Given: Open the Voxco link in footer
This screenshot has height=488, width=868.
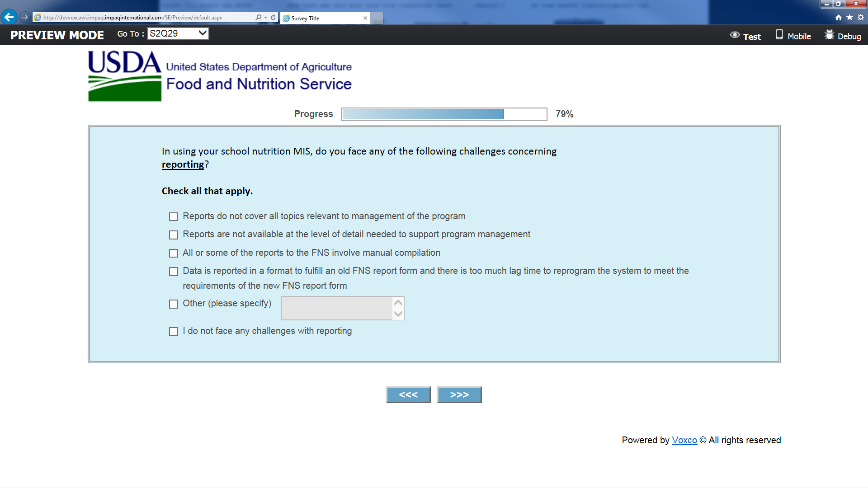Looking at the screenshot, I should [684, 440].
